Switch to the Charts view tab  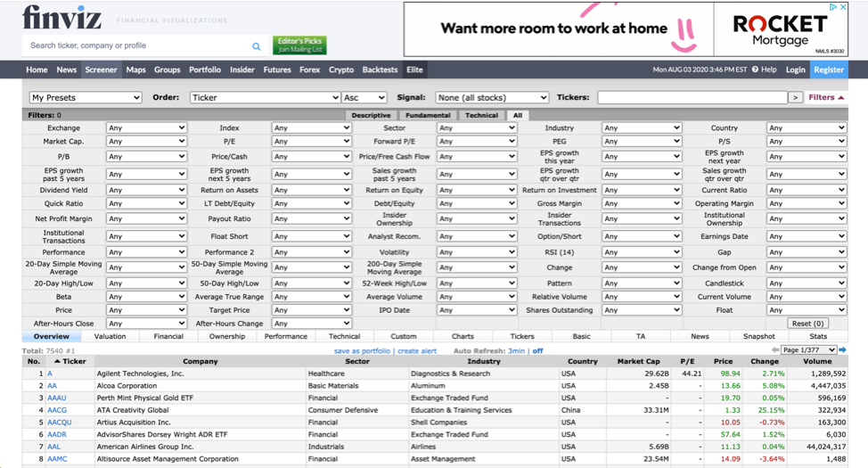pyautogui.click(x=463, y=336)
